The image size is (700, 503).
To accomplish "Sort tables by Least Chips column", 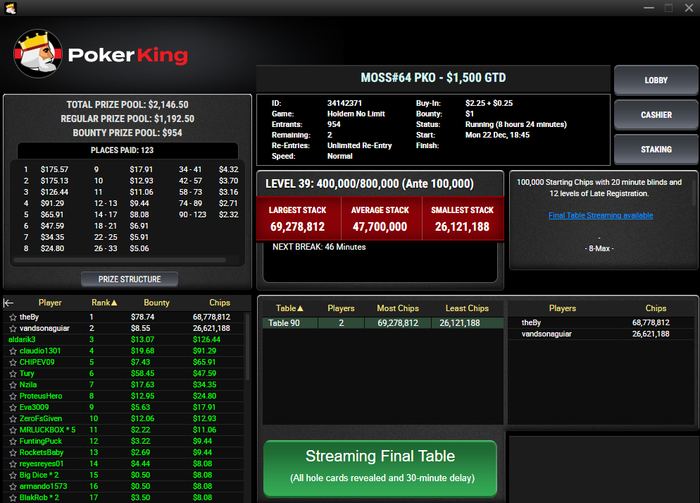I will tap(467, 308).
